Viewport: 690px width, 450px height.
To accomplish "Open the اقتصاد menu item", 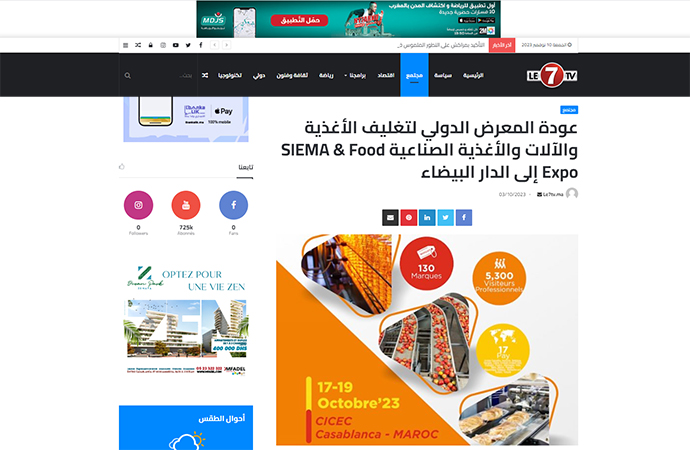I will (386, 75).
